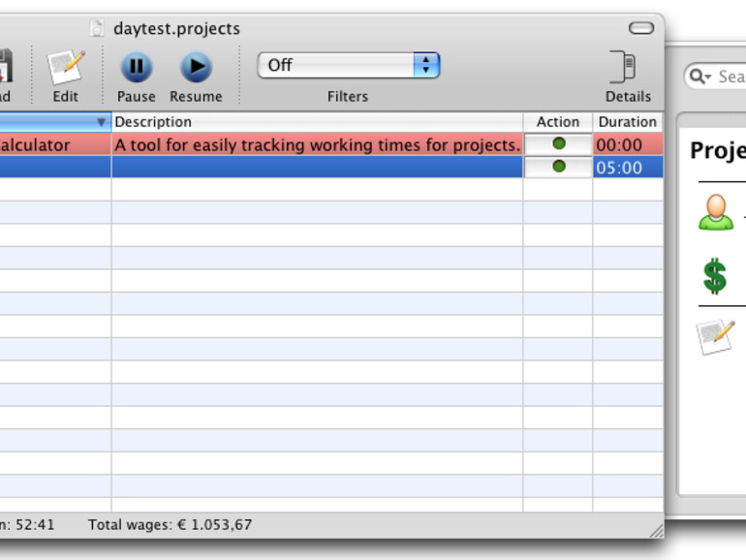The image size is (746, 560).
Task: Click the sorted column header arrow
Action: coord(101,122)
